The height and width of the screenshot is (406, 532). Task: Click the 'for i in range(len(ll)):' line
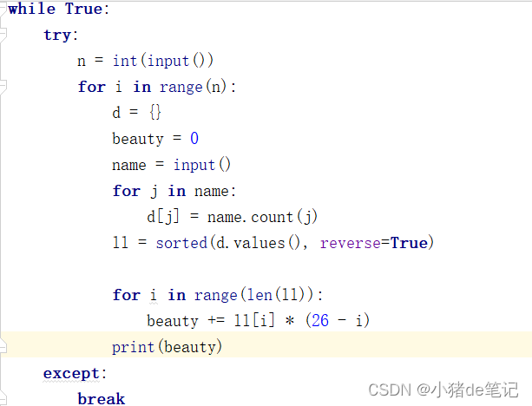pyautogui.click(x=218, y=294)
